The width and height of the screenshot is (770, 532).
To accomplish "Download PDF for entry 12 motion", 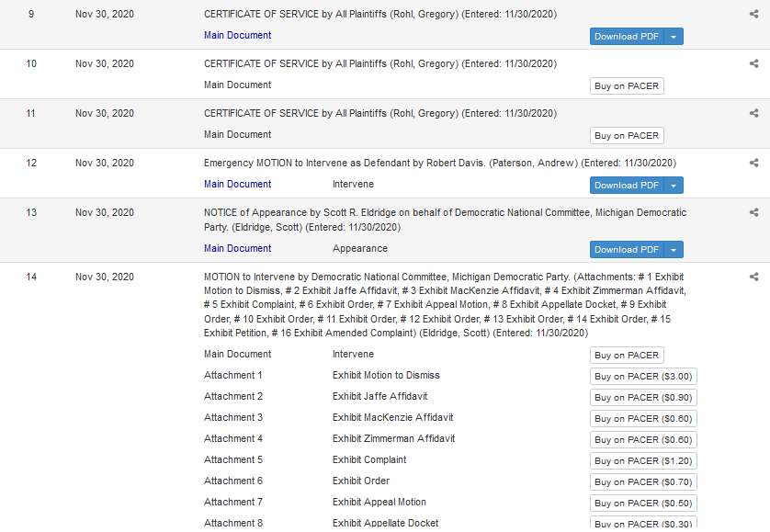I will tap(627, 186).
